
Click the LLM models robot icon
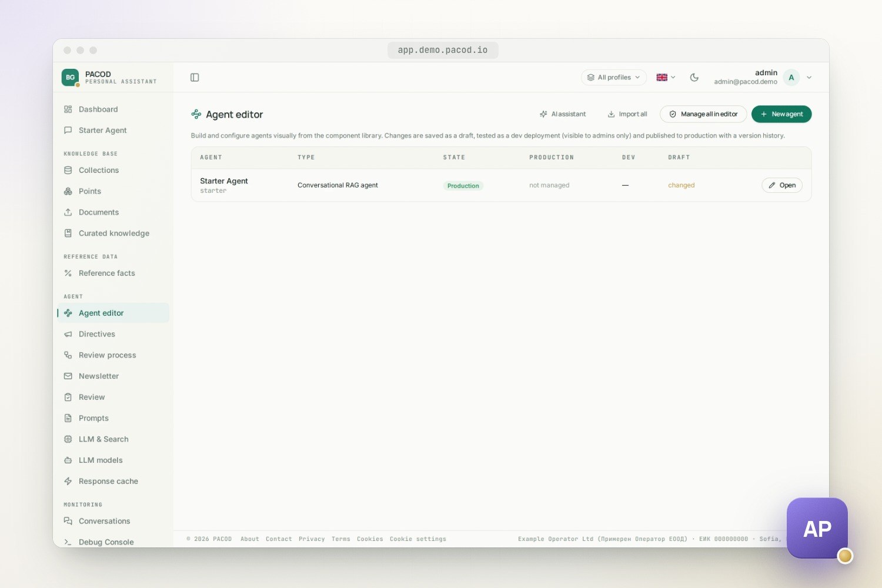click(x=68, y=460)
